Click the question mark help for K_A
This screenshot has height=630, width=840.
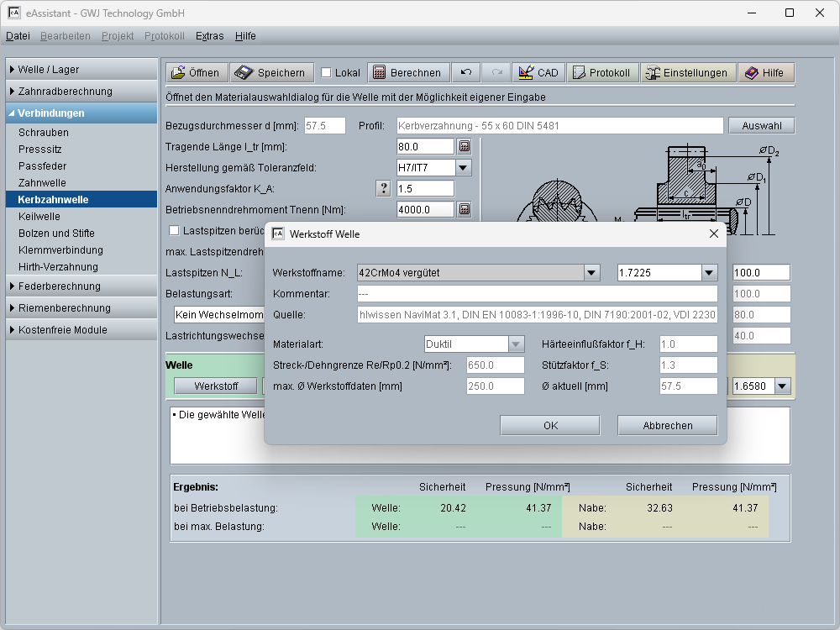[x=384, y=188]
